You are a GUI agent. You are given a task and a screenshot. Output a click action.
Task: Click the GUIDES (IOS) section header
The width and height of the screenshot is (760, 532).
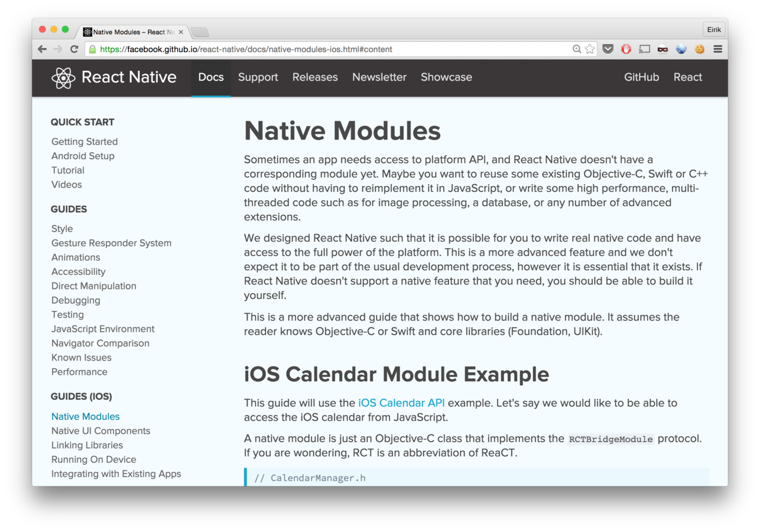click(81, 397)
